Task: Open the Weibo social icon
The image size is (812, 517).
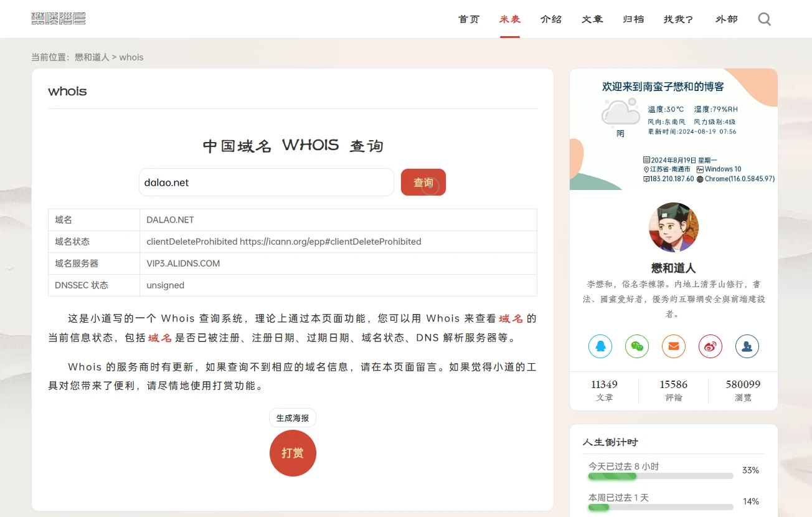Action: pyautogui.click(x=710, y=346)
